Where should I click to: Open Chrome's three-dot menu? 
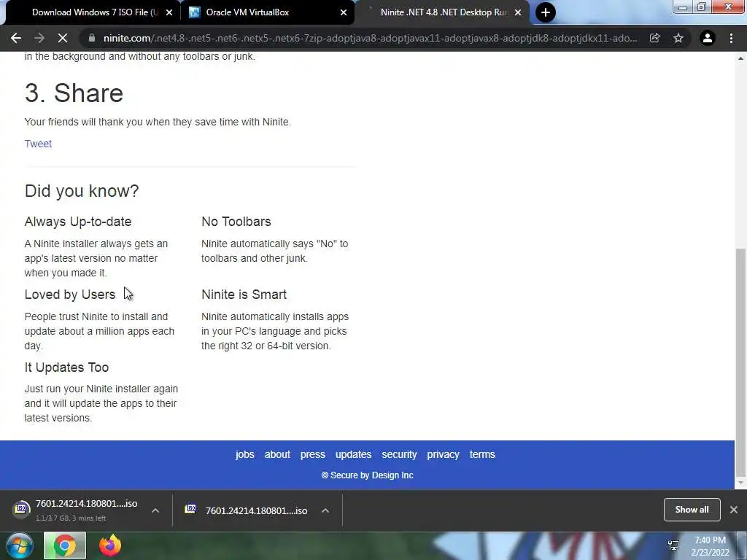point(731,38)
